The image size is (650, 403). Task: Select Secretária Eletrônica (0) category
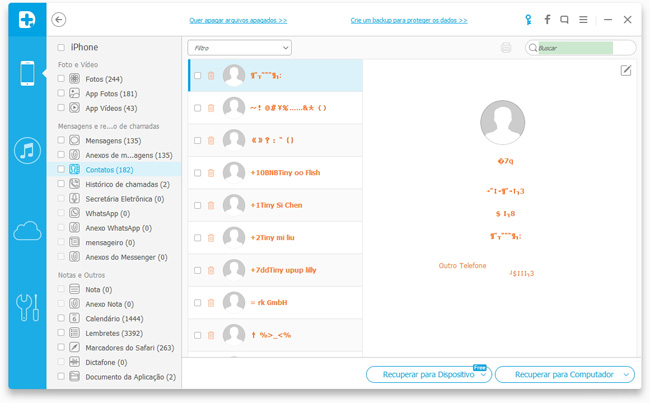pos(114,199)
